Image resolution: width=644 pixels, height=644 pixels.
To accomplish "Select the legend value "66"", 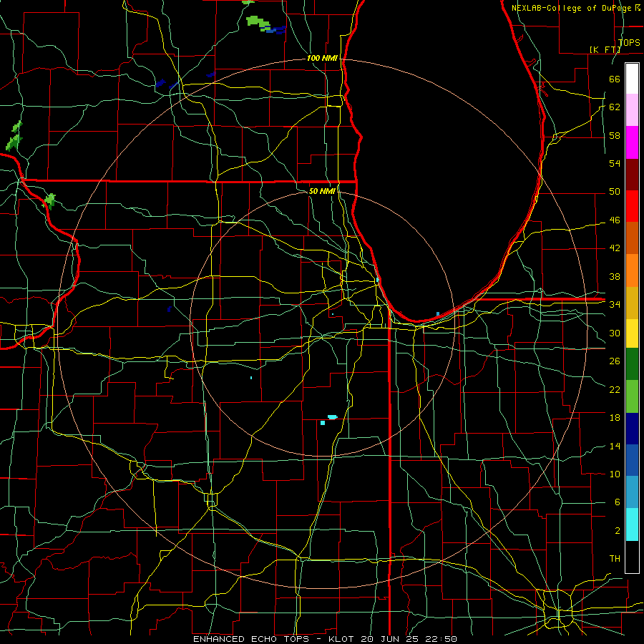I will [x=615, y=79].
